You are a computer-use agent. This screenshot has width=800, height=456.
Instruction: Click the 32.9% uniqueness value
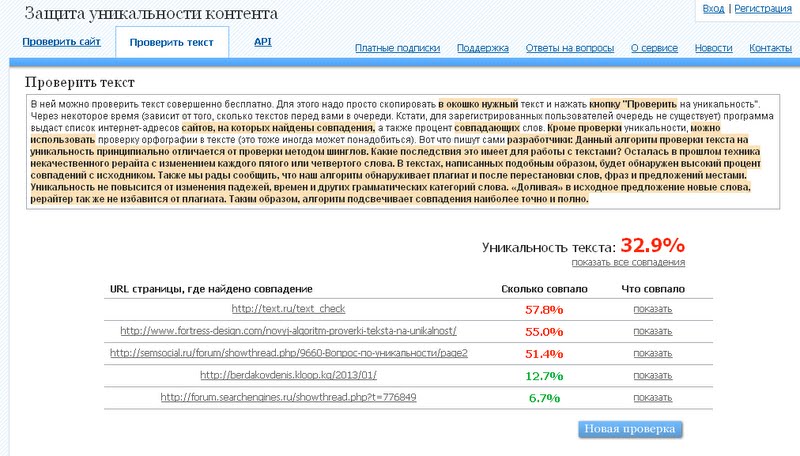(x=653, y=245)
